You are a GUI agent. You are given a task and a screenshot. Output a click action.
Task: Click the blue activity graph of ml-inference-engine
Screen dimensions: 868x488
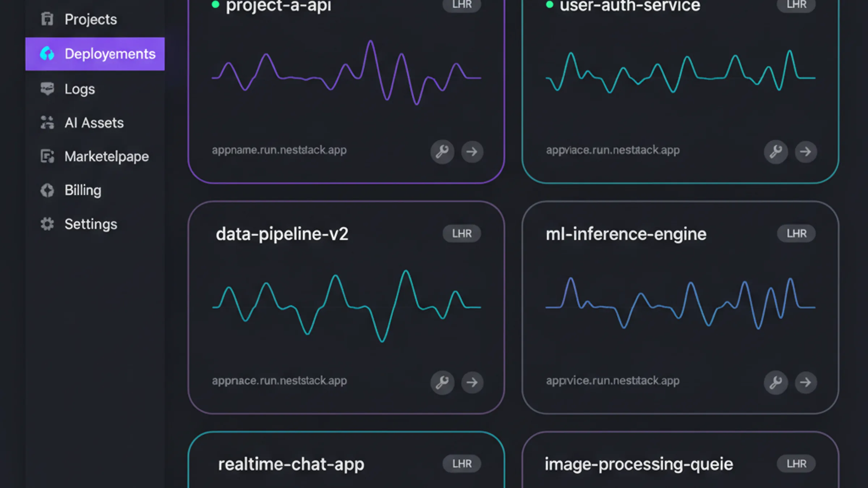pos(681,303)
